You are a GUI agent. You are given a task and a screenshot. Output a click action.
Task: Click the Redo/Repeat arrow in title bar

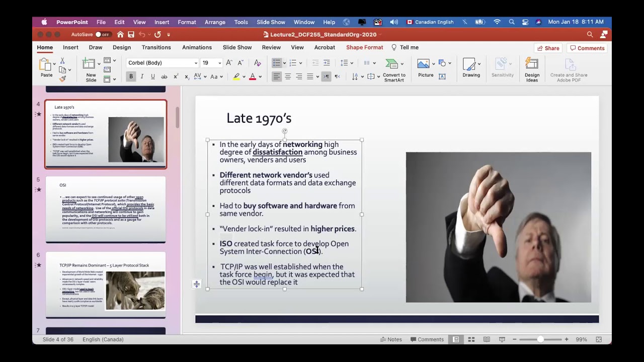point(157,34)
